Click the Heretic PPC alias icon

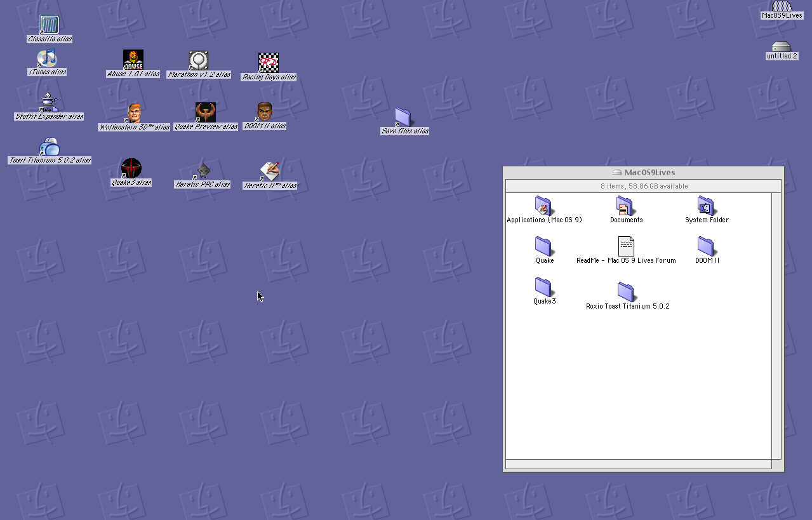click(x=203, y=170)
